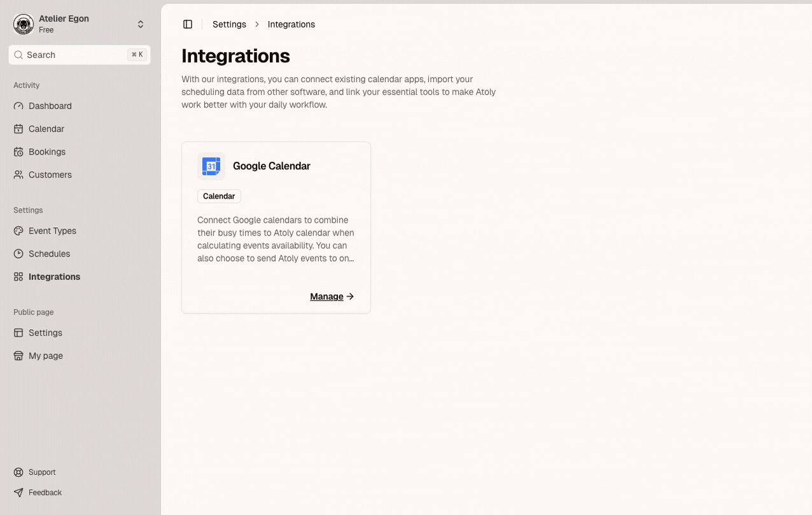
Task: Click the Google Calendar logo icon
Action: [x=211, y=166]
